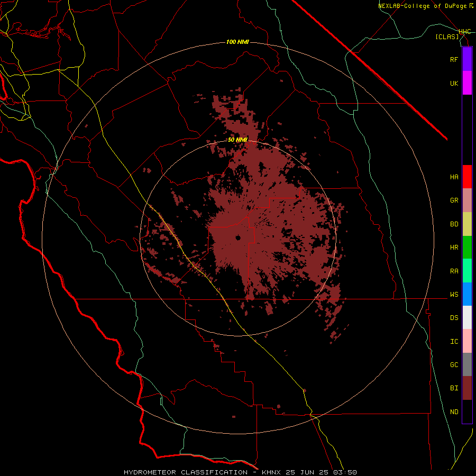Click the KHNX station identifier

271,472
